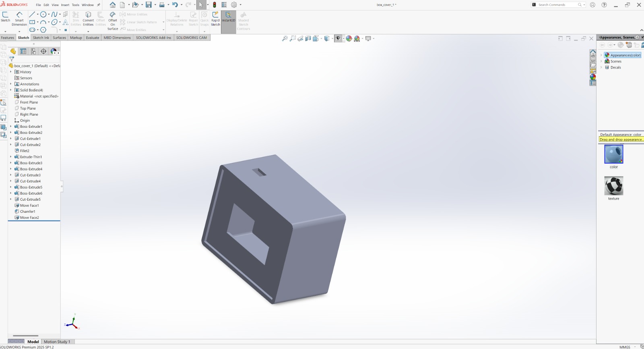Expand the Boss-Extrude1 feature node
The width and height of the screenshot is (644, 349).
[x=11, y=127]
